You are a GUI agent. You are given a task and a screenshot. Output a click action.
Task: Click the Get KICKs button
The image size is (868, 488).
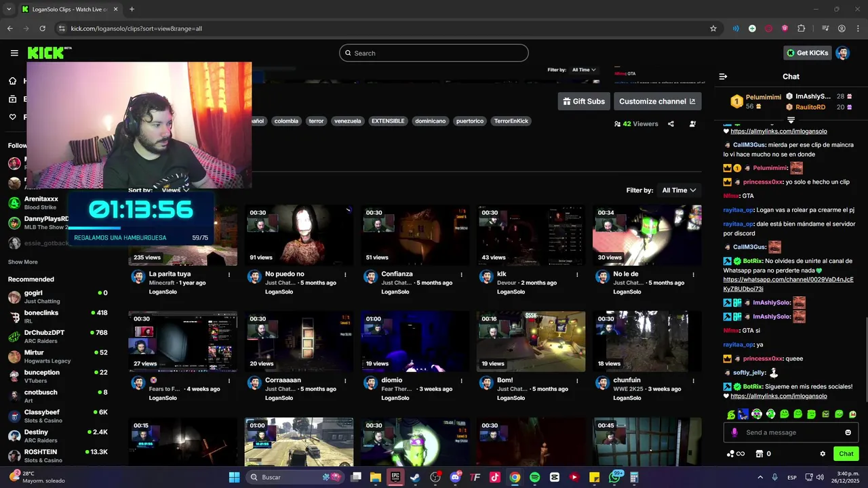[807, 53]
